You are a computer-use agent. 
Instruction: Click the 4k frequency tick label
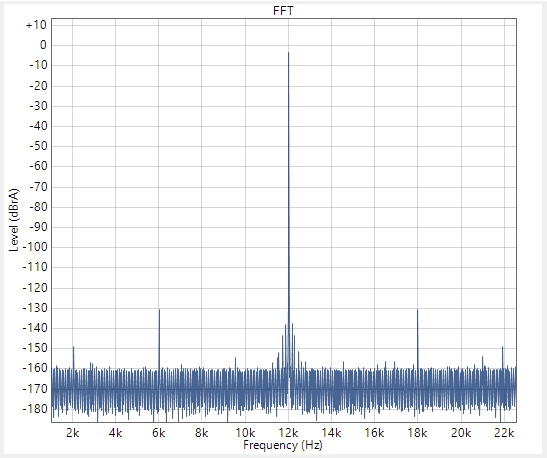[x=115, y=433]
